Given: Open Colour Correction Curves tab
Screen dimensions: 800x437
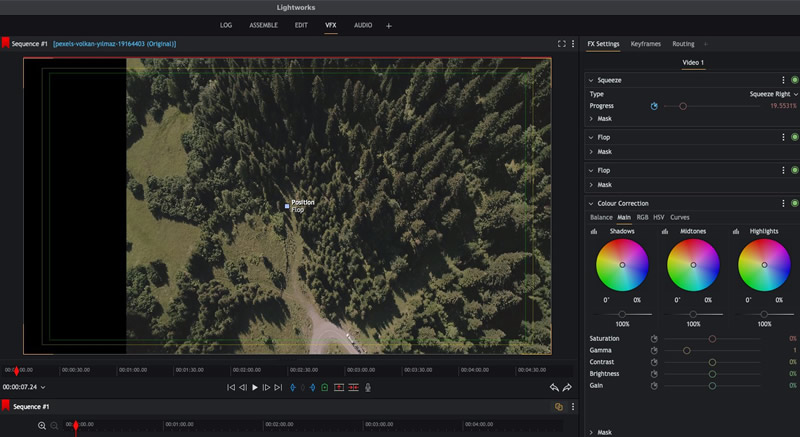Looking at the screenshot, I should pyautogui.click(x=680, y=217).
